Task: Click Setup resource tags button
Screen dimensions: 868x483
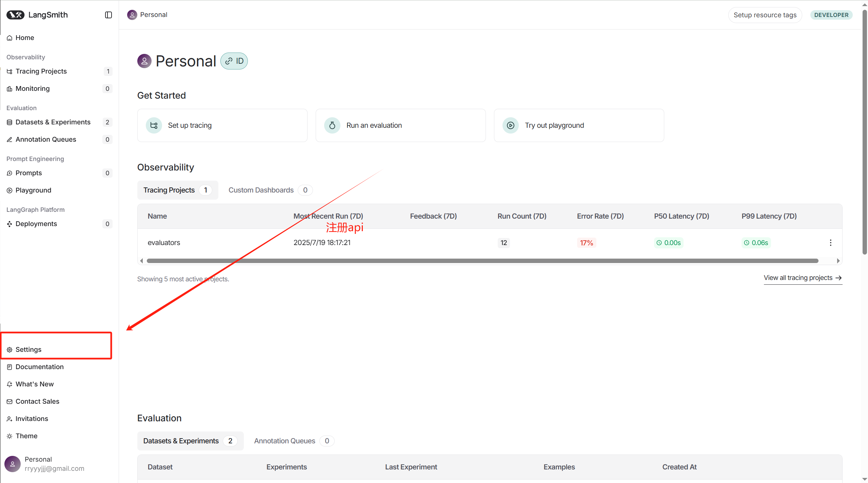Action: point(765,15)
